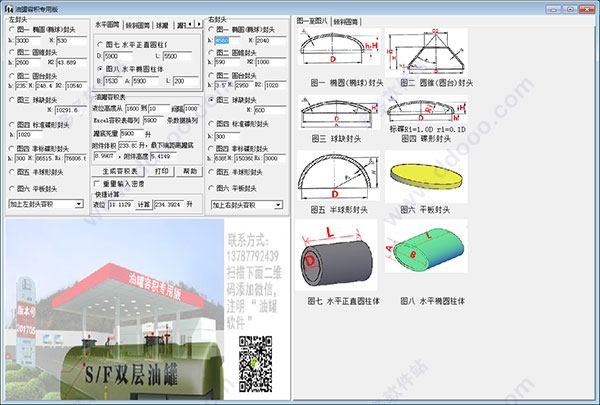Screen dimensions: 600x405
Task: Click the 打印 print button
Action: (161, 171)
